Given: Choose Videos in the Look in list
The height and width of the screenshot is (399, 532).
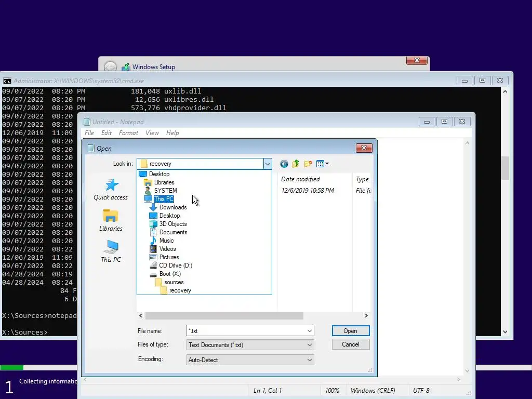Looking at the screenshot, I should (x=168, y=249).
